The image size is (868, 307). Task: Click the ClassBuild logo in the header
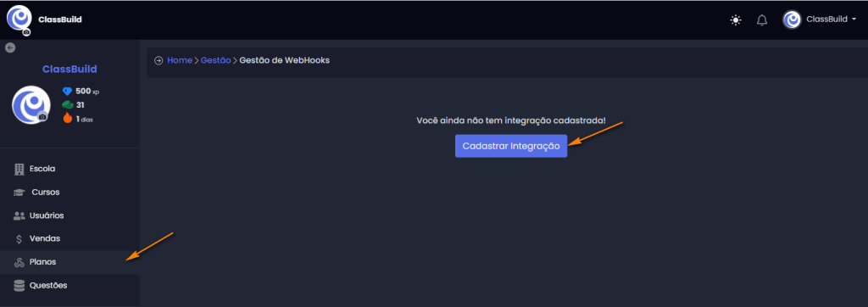(x=19, y=18)
